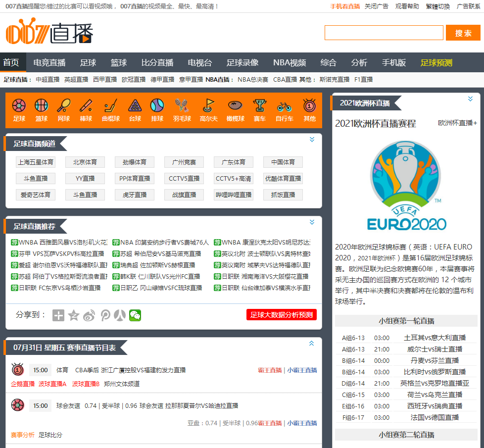Share to QQ Zone star icon
Screen dimensions: 484x448
74,315
